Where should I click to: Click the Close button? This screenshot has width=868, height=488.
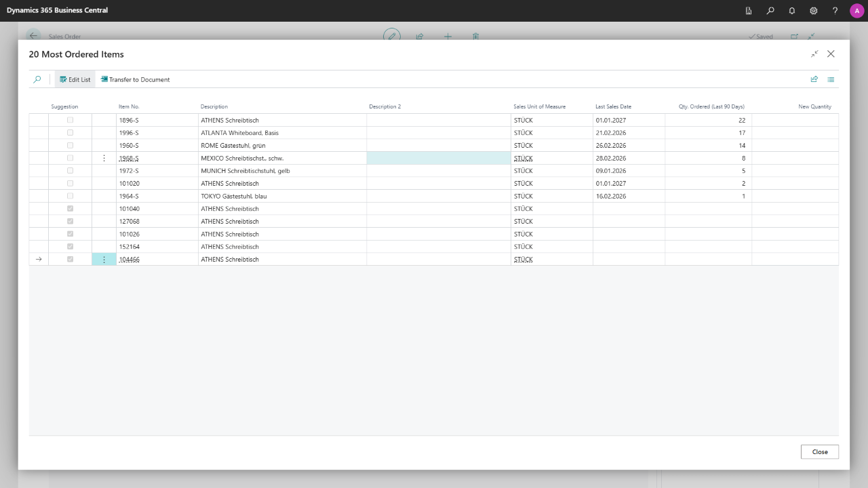[820, 451]
